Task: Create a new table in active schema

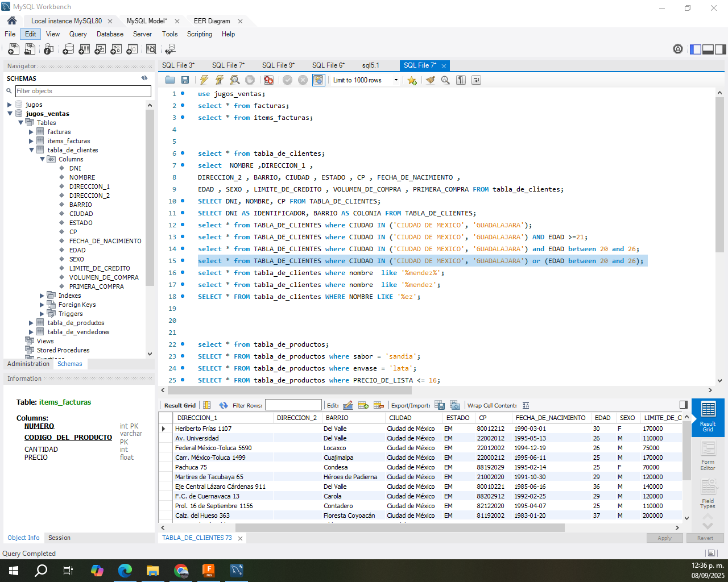Action: pos(84,49)
